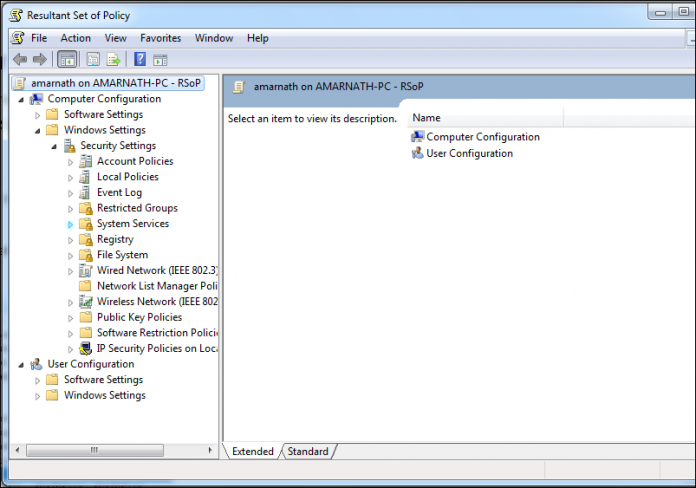Expand the Registry node
The image size is (696, 488).
pos(70,240)
